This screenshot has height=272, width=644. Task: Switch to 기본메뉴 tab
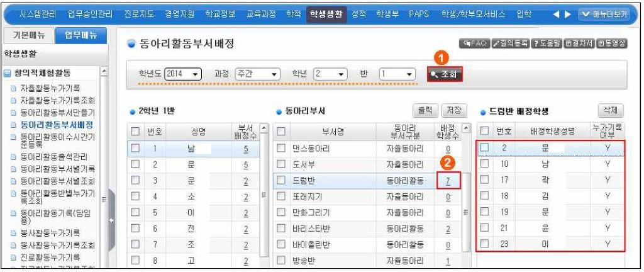(x=28, y=36)
